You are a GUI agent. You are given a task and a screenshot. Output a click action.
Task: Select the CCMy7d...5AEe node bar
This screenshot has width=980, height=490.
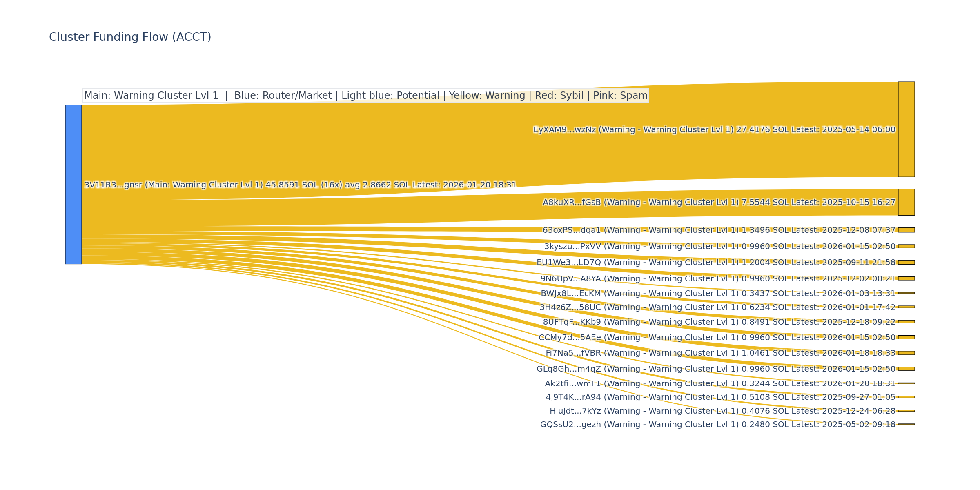point(906,337)
